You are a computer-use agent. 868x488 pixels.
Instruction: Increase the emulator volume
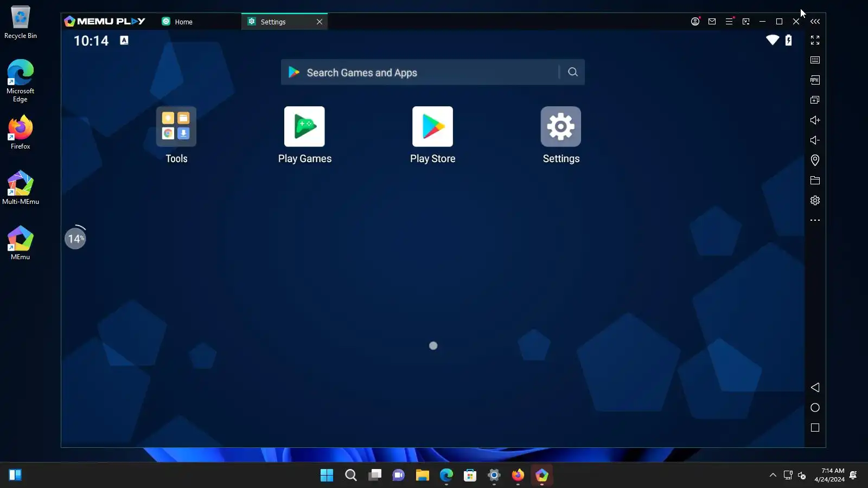pos(815,120)
